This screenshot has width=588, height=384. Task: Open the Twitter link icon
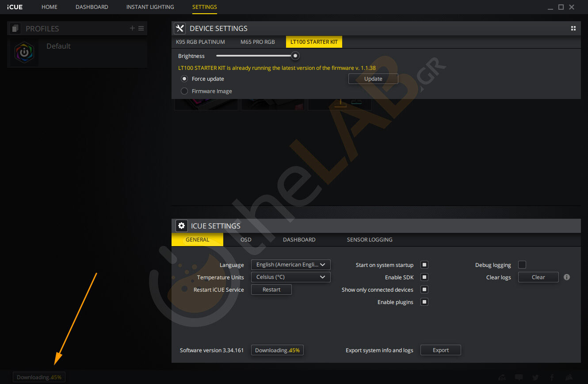click(x=535, y=377)
